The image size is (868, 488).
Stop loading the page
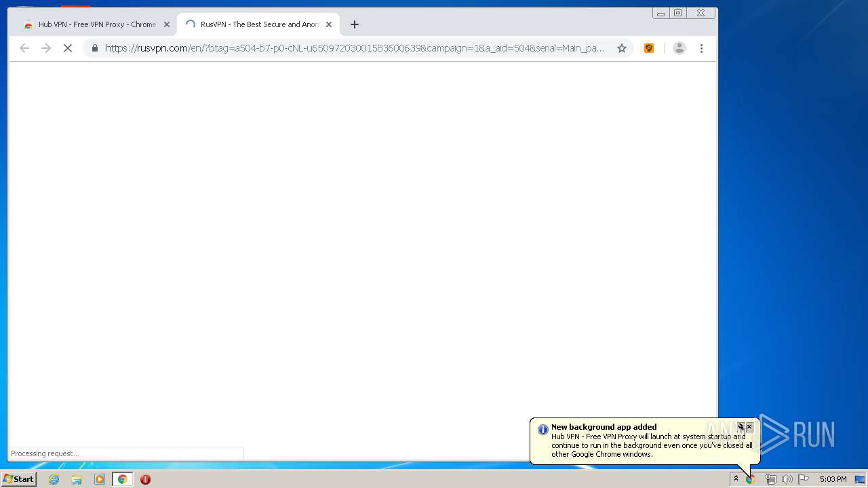point(68,48)
